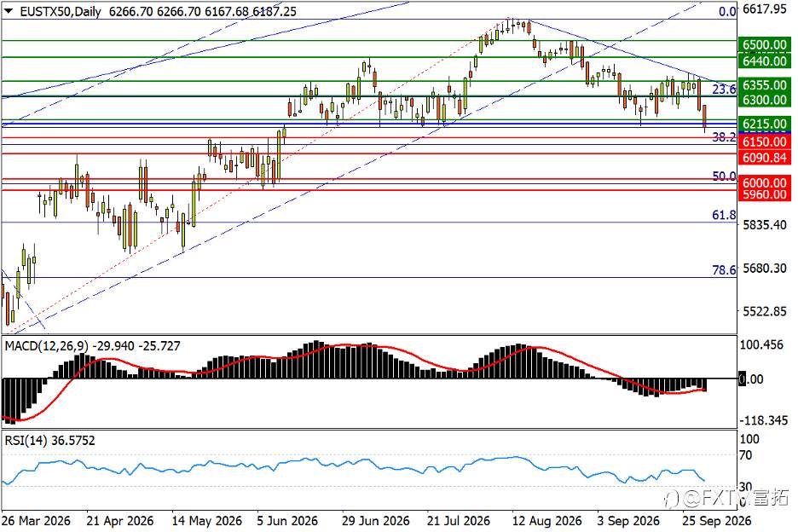Click the 5835.40 price axis value
798x532 pixels.
click(x=765, y=224)
